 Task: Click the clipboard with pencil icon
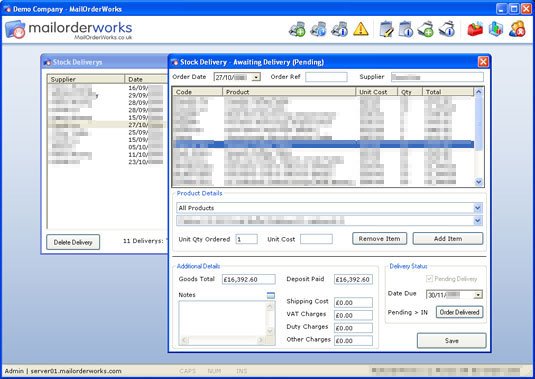pos(386,29)
